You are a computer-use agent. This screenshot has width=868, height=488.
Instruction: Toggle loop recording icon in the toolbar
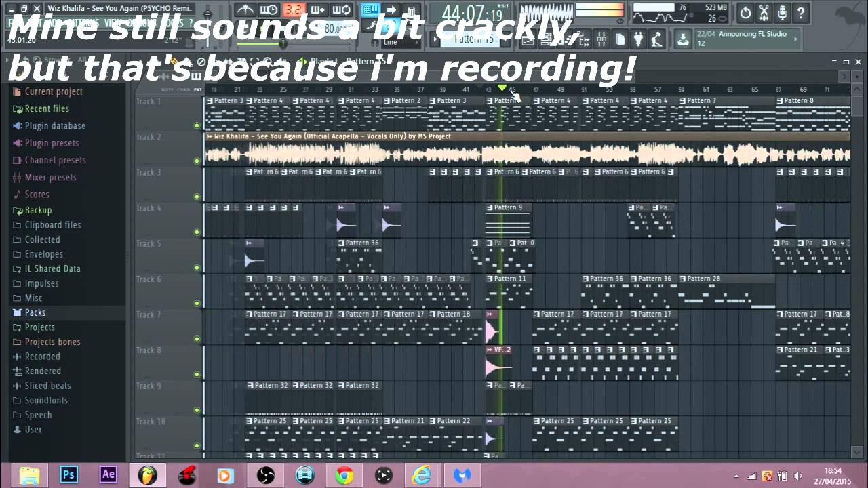click(x=342, y=10)
